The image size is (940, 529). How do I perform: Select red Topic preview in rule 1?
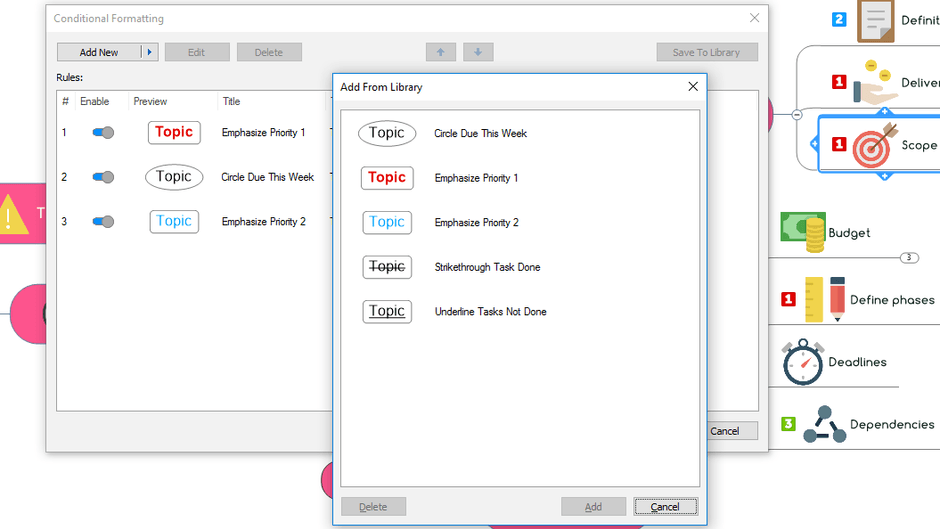[x=174, y=133]
